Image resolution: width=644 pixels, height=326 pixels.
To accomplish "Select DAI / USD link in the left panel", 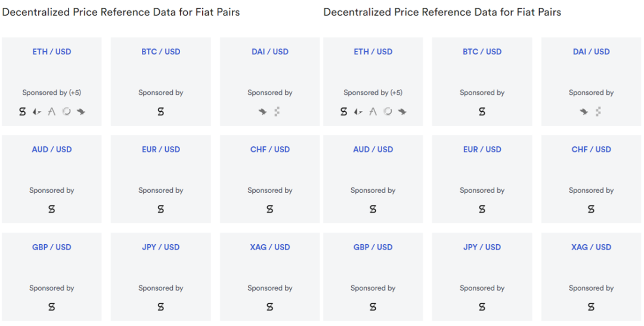I will tap(270, 52).
